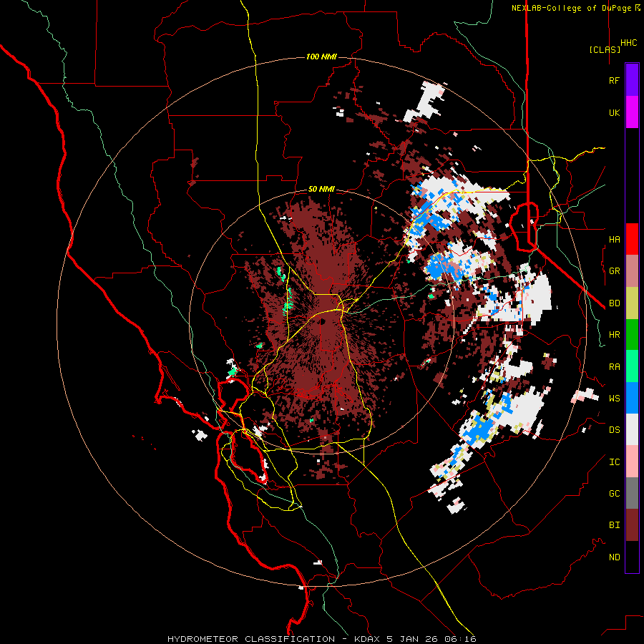Click the UK legend label

614,112
